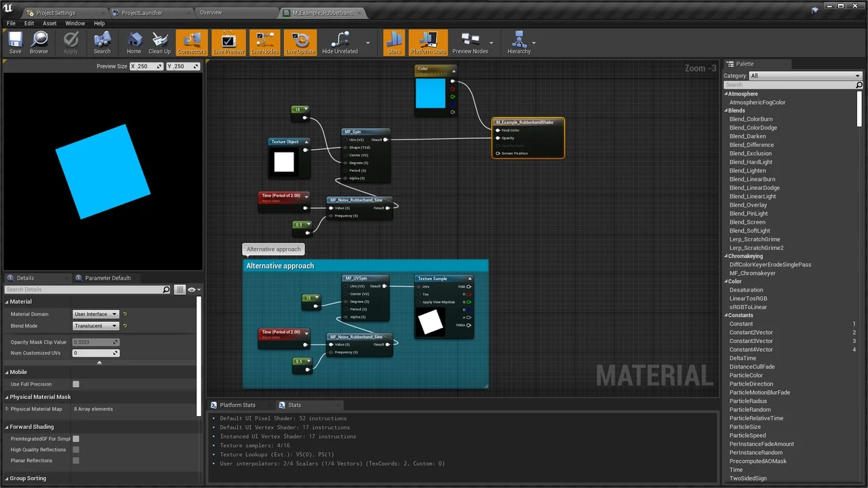Open the Blend Mode dropdown
Viewport: 868px width, 488px height.
(95, 326)
